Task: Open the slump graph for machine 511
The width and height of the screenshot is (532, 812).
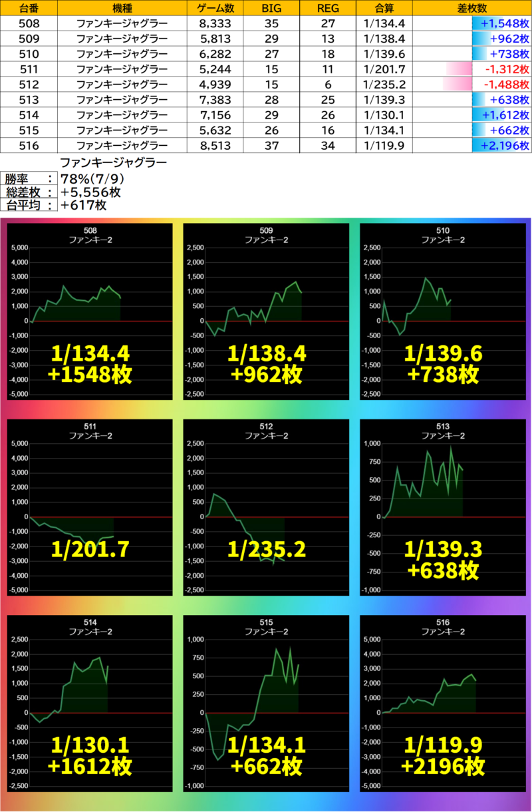Action: [x=90, y=508]
